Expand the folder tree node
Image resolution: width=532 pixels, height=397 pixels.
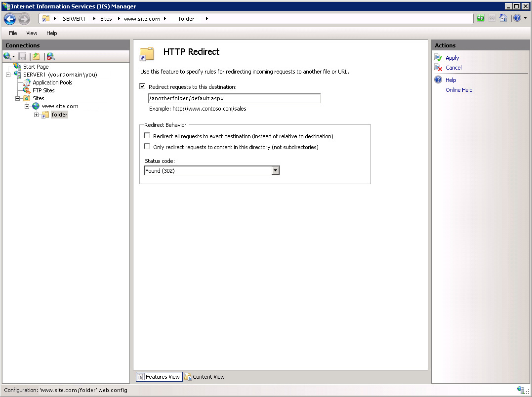pyautogui.click(x=36, y=115)
